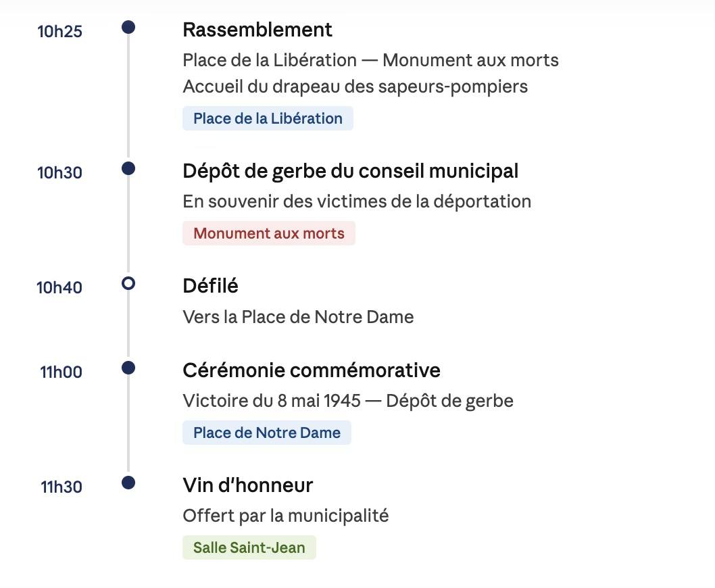
Task: Select the Cérémonie commémorative heading
Action: pyautogui.click(x=312, y=370)
